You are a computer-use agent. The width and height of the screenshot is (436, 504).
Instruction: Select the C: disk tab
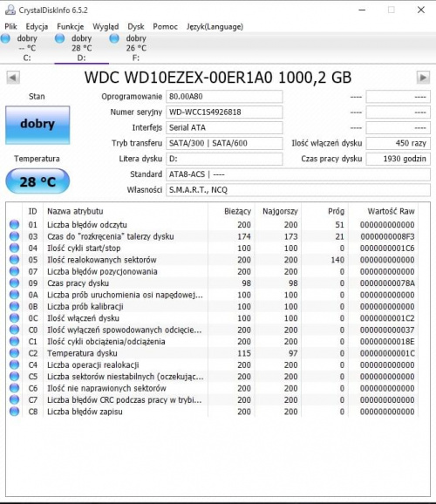click(x=27, y=48)
